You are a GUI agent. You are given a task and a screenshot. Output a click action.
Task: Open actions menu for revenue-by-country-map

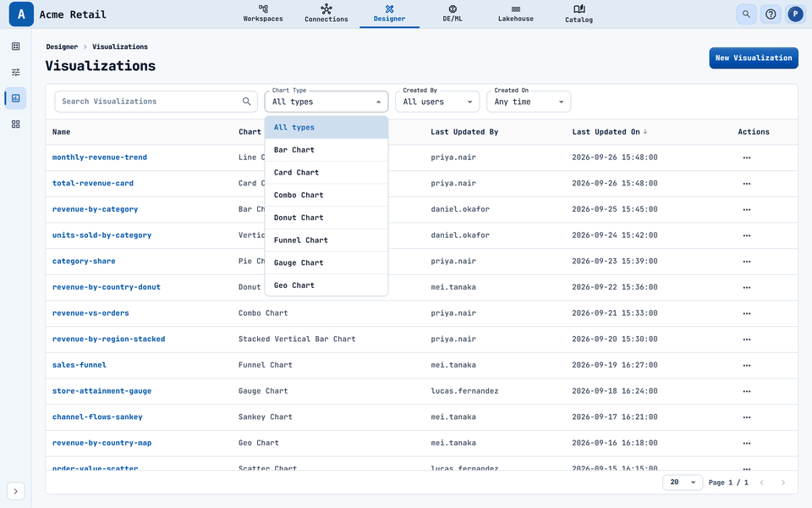point(746,443)
